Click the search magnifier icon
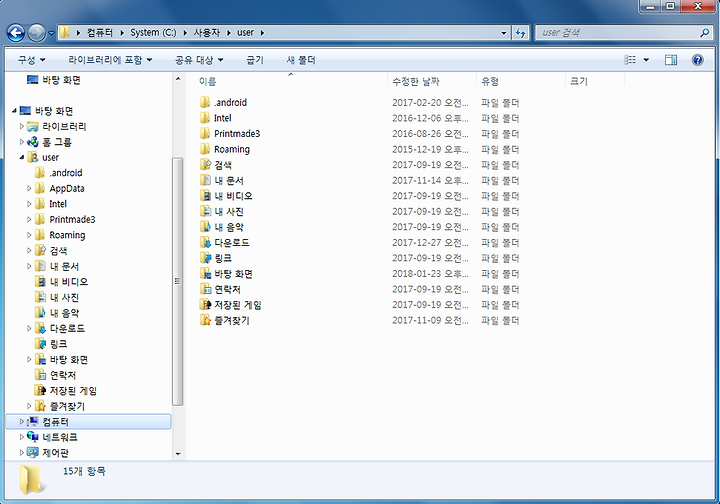The image size is (720, 504). (704, 33)
